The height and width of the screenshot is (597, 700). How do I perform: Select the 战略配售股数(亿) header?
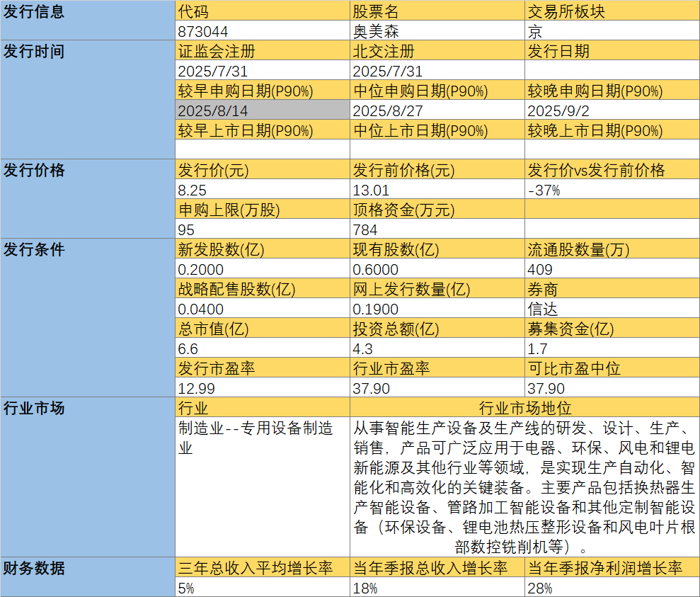263,288
